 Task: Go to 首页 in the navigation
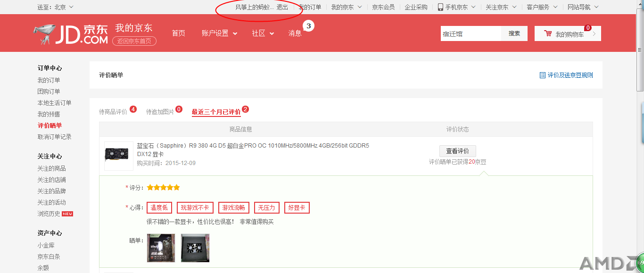tap(179, 33)
